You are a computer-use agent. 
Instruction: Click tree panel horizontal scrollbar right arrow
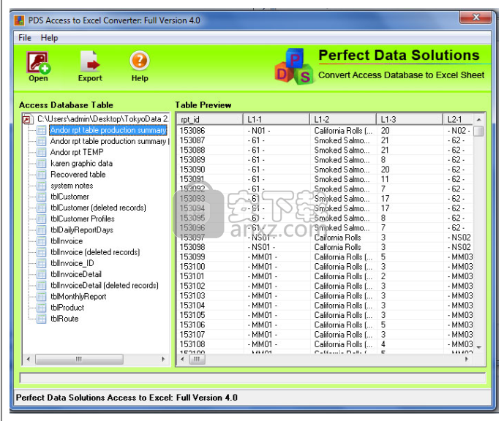click(163, 359)
